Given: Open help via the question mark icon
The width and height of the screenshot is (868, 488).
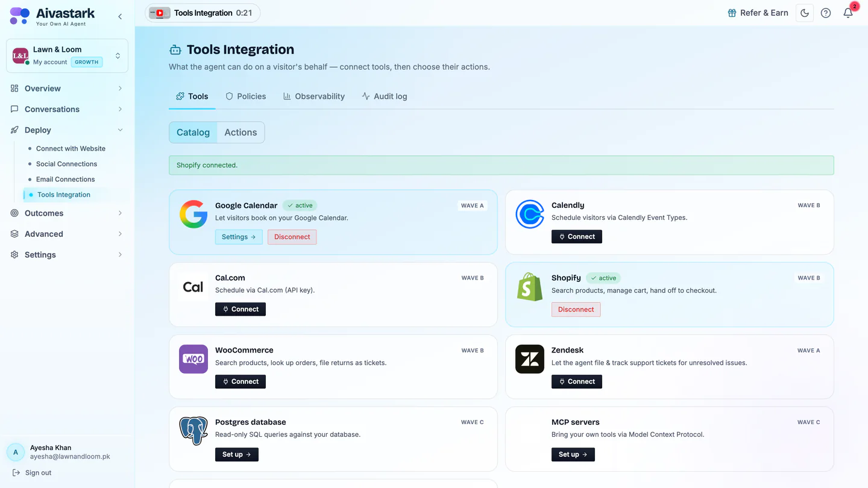Looking at the screenshot, I should [x=826, y=13].
